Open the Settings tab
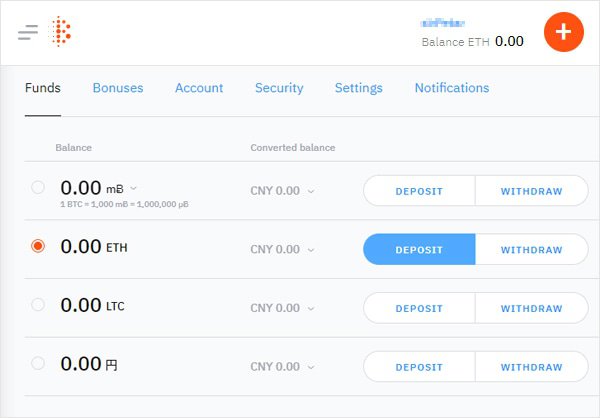600x418 pixels. point(359,88)
